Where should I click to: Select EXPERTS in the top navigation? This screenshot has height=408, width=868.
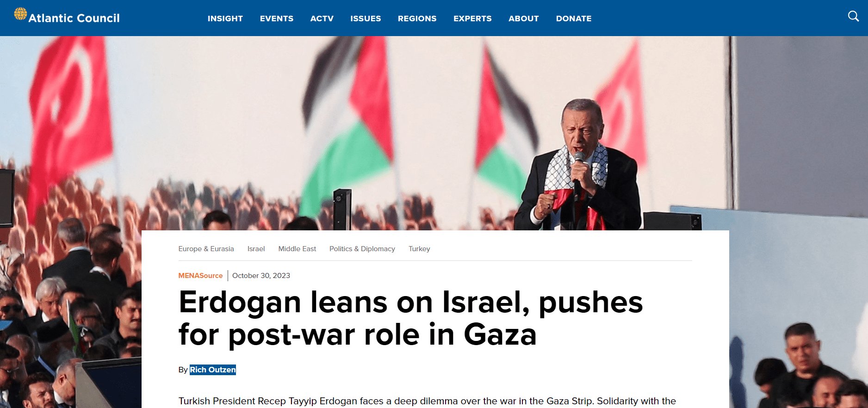click(x=472, y=19)
